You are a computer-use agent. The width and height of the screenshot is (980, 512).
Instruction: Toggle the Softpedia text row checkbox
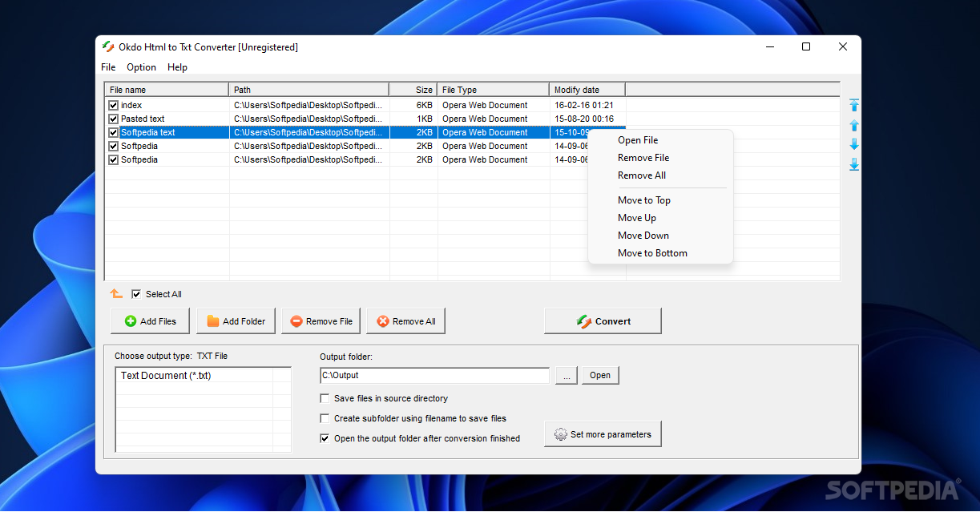[x=113, y=132]
